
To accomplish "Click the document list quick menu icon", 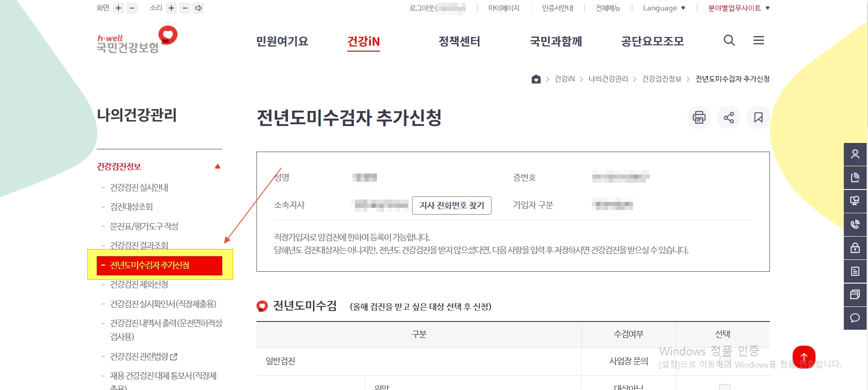I will (855, 271).
